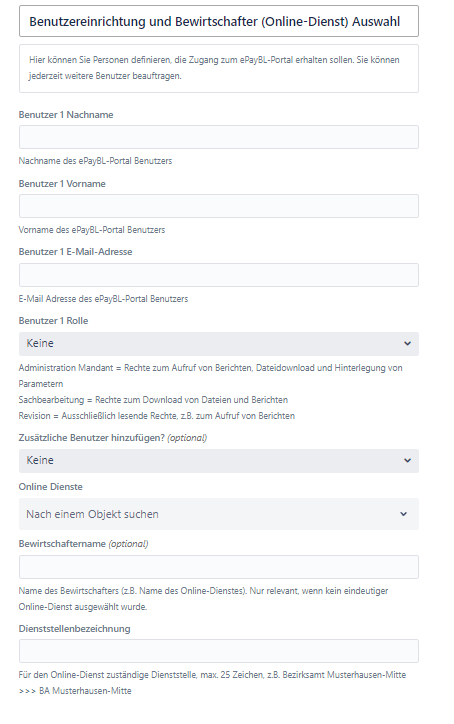Screen dimensions: 454x724
Task: Click the Dienststellenbezeichnung label
Action: [x=74, y=628]
